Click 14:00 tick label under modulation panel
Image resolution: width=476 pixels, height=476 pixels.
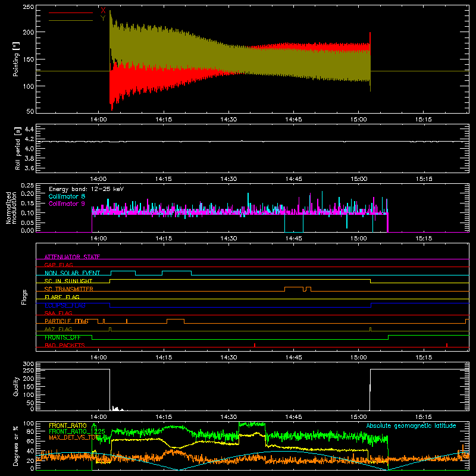point(99,239)
